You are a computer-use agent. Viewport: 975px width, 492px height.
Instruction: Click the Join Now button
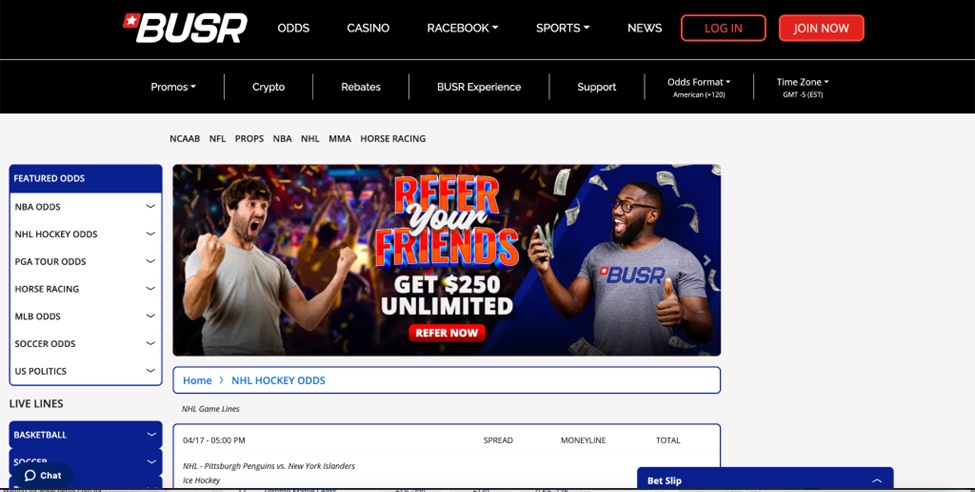coord(821,28)
